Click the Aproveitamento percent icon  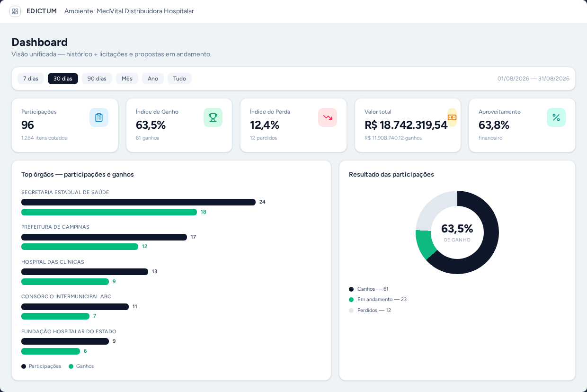coord(556,117)
